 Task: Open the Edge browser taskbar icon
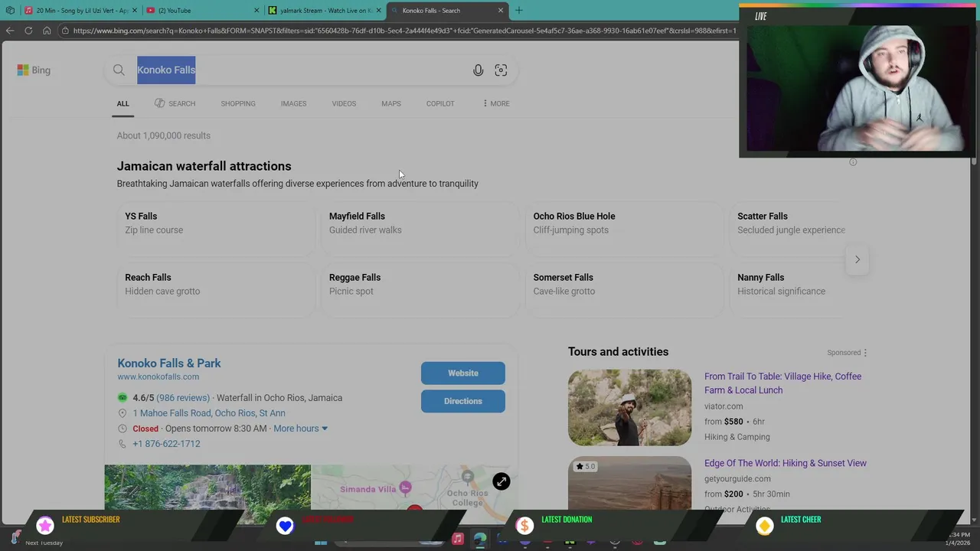pyautogui.click(x=480, y=539)
